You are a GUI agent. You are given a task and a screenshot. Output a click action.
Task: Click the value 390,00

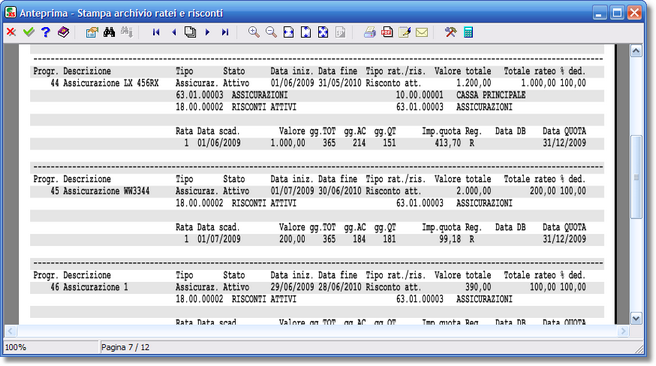click(x=478, y=287)
